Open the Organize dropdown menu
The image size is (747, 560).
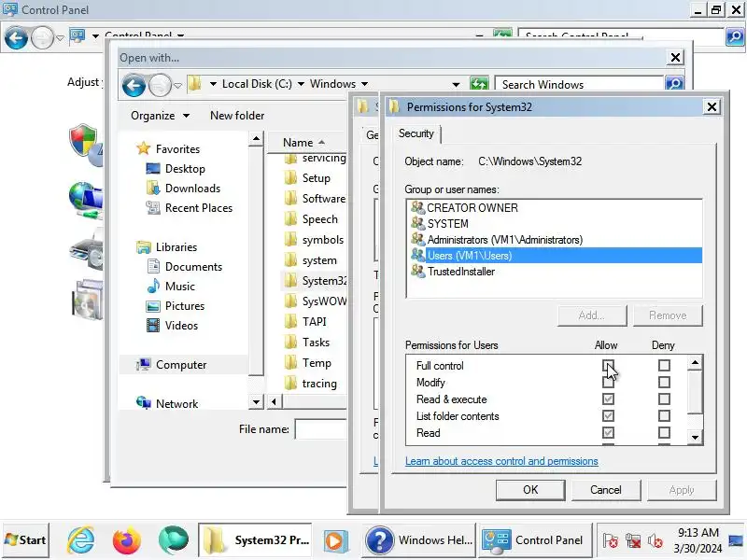tap(160, 116)
